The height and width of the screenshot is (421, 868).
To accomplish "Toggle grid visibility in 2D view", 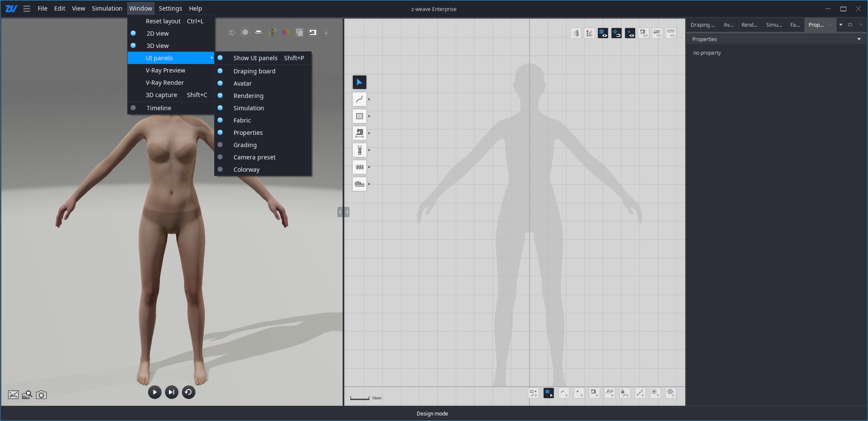I will [603, 33].
